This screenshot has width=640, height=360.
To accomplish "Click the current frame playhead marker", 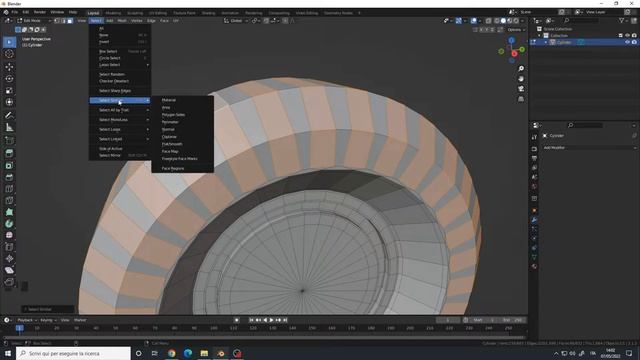I will [x=19, y=328].
